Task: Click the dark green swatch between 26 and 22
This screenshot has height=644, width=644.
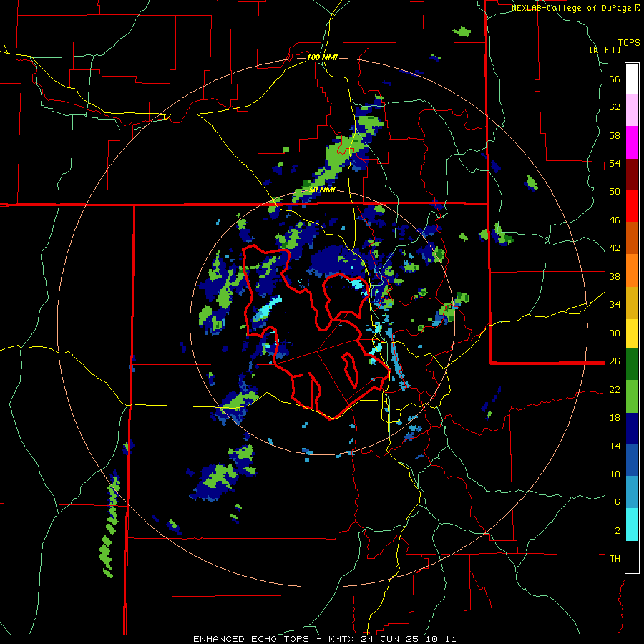Action: [x=632, y=364]
